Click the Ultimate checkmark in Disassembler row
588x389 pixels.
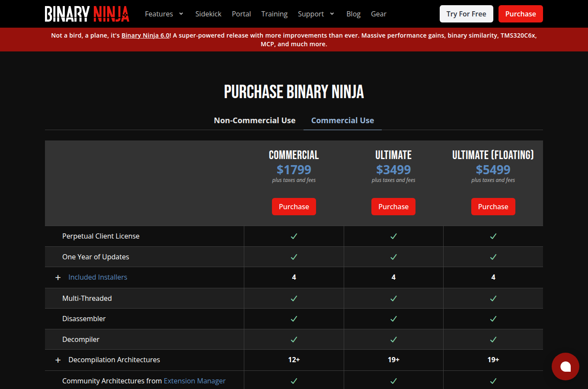click(x=393, y=319)
